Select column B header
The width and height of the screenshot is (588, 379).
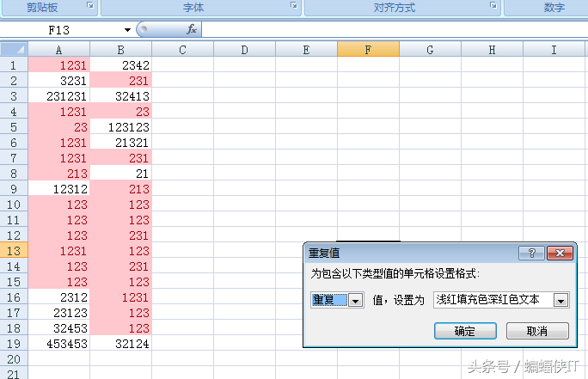point(120,50)
